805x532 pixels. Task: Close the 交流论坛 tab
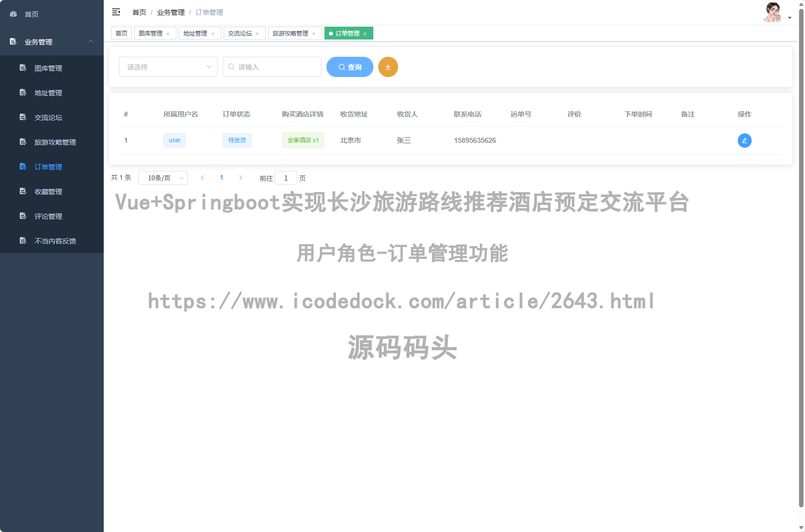(x=257, y=33)
